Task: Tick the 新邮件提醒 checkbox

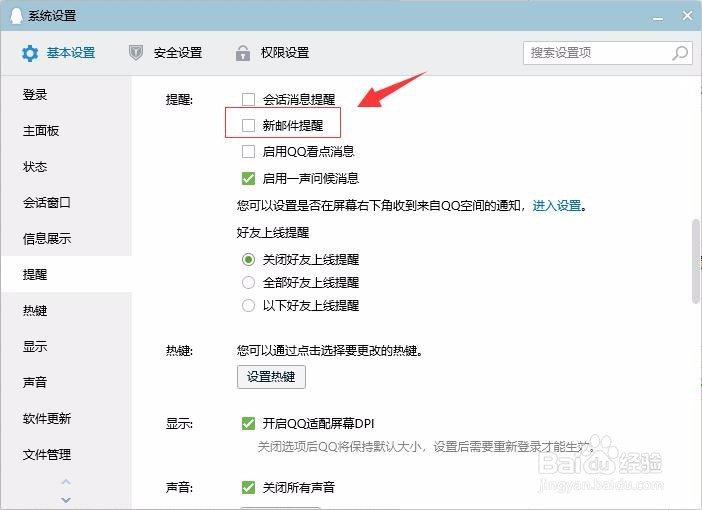Action: 248,125
